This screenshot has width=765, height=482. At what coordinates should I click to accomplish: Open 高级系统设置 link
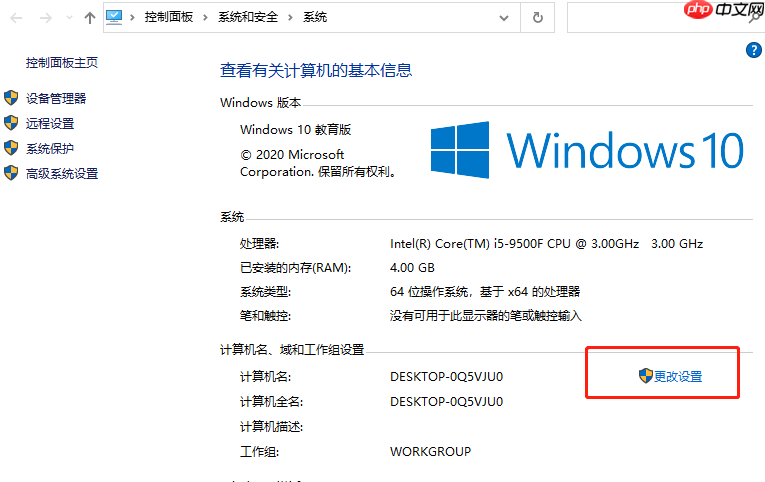tap(62, 173)
